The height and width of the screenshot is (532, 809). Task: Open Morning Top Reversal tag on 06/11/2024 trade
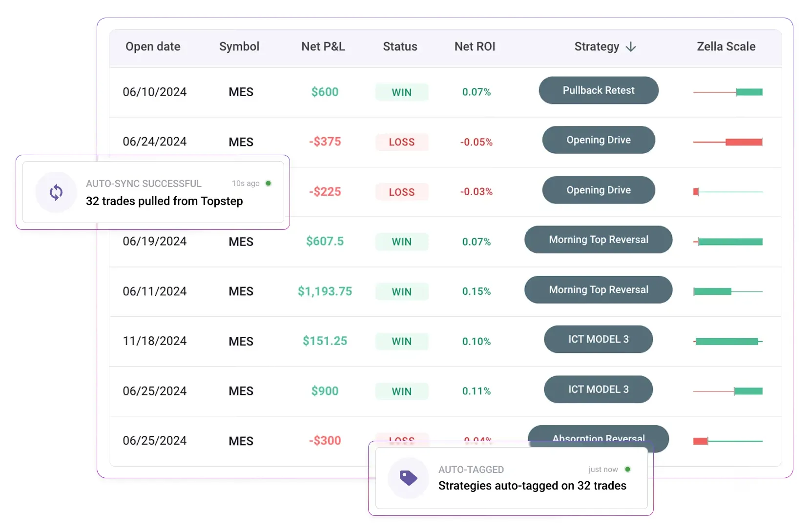[x=599, y=290]
